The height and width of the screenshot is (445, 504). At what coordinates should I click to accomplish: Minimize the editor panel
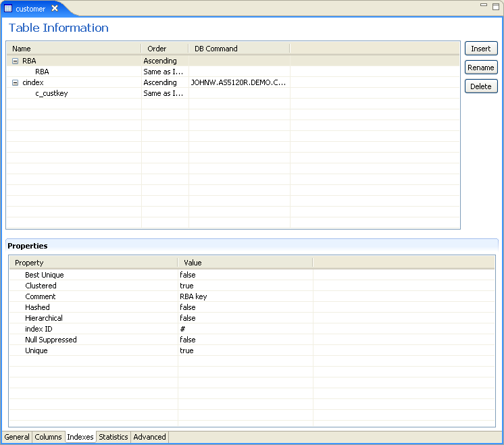pyautogui.click(x=484, y=5)
